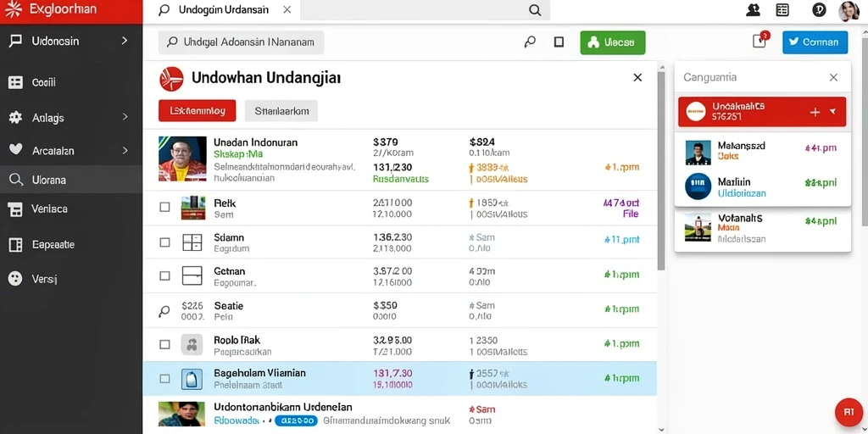Click the Roplo Rak clover icon
This screenshot has width=868, height=434.
tap(192, 344)
